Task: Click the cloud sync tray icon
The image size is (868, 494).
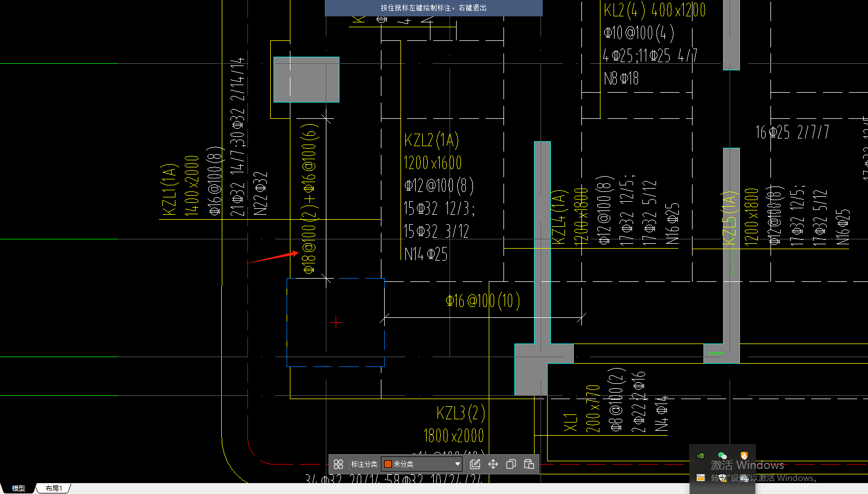Action: pyautogui.click(x=744, y=478)
